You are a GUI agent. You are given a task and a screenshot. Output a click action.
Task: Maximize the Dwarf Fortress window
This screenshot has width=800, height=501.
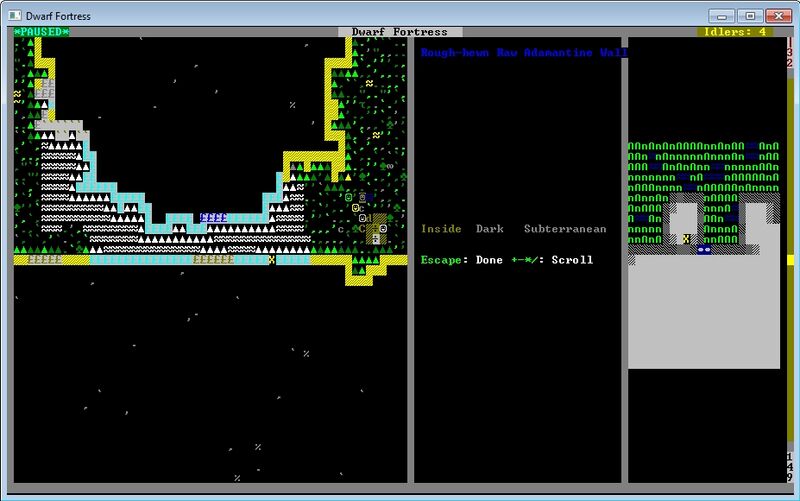[x=750, y=16]
